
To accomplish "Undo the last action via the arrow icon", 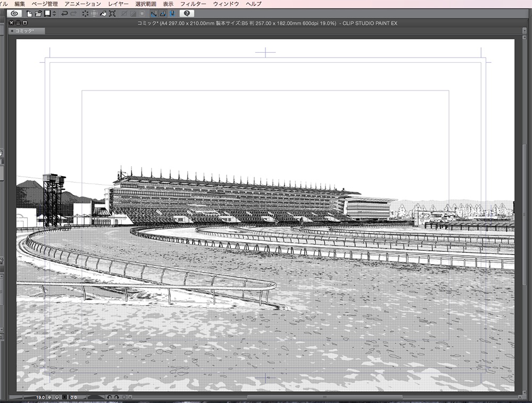I will click(64, 14).
